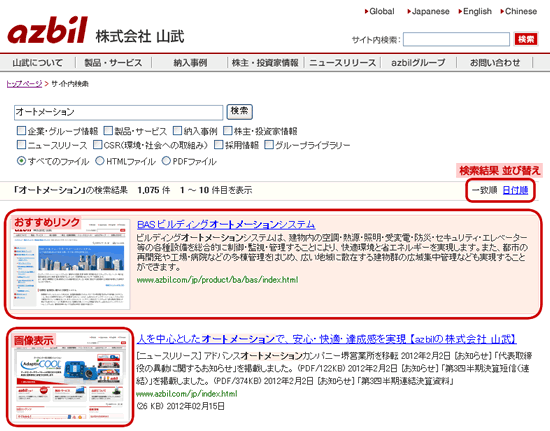Sort results by 日付順 link

click(x=515, y=190)
